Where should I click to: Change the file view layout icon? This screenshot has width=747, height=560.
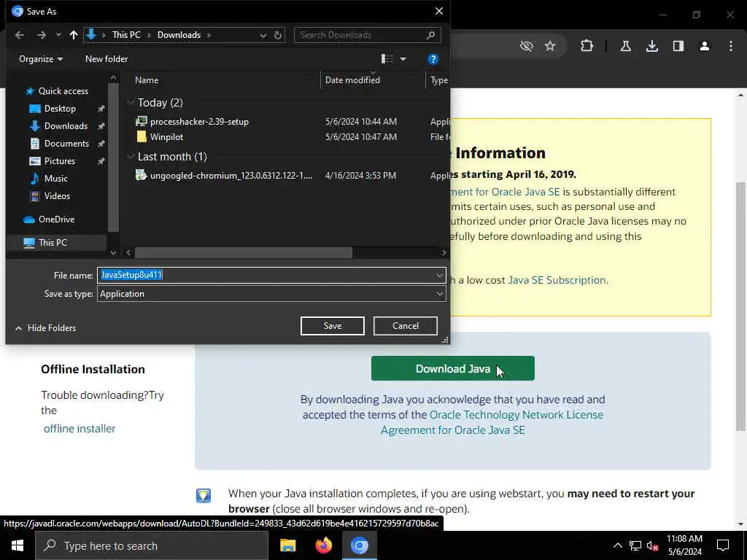click(387, 59)
